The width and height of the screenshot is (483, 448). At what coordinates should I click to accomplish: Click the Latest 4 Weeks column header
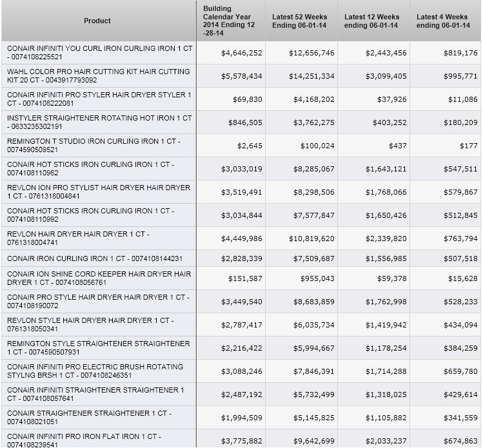(443, 21)
